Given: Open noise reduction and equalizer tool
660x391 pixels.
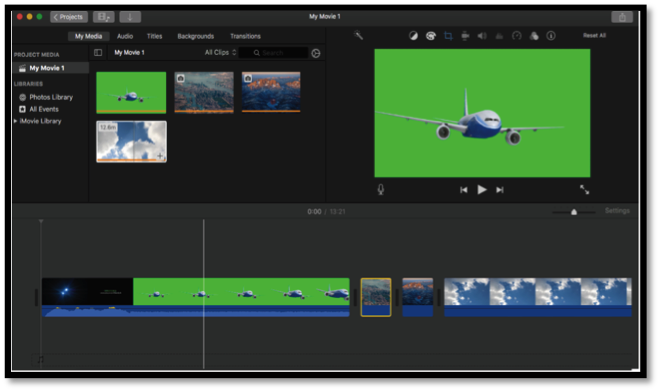Looking at the screenshot, I should click(x=499, y=36).
